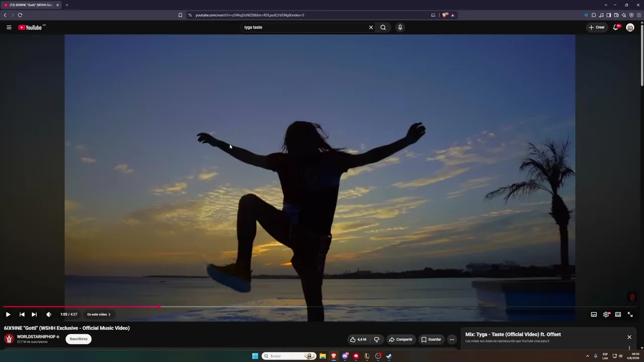Screen dimensions: 644x362
Task: Bookmark this page
Action: (180, 15)
